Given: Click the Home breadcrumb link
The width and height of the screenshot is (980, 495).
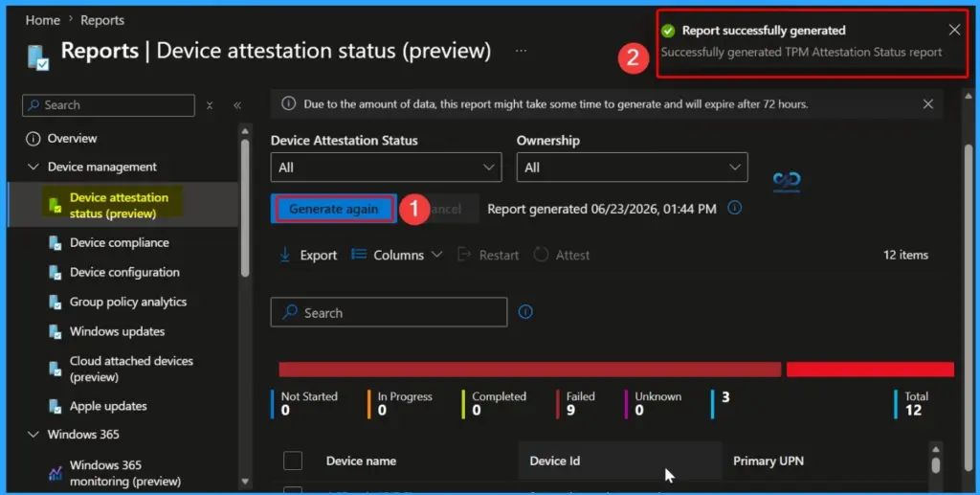Looking at the screenshot, I should 42,20.
